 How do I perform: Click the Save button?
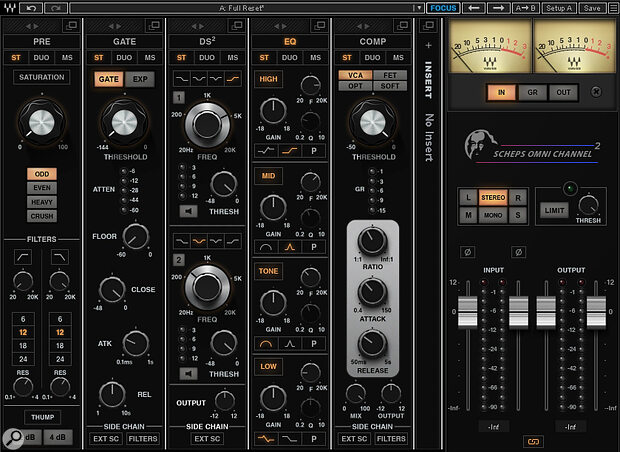[592, 8]
